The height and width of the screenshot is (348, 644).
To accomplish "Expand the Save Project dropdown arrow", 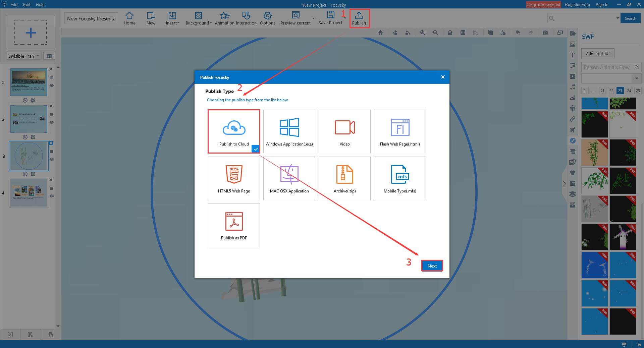I will tap(345, 18).
